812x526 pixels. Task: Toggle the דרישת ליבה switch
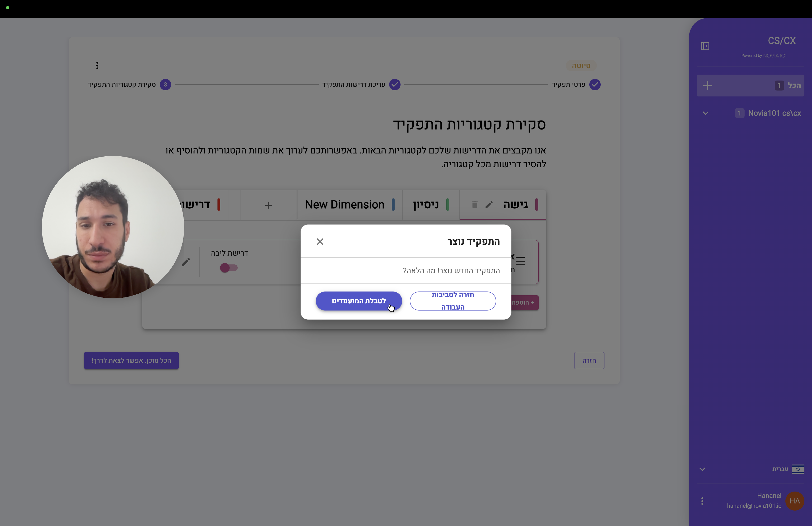tap(229, 268)
